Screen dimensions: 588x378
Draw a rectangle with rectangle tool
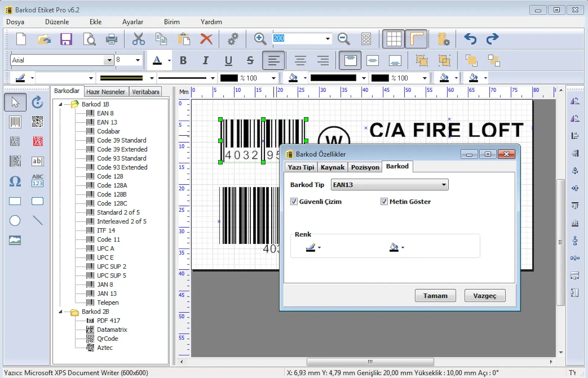tap(15, 201)
